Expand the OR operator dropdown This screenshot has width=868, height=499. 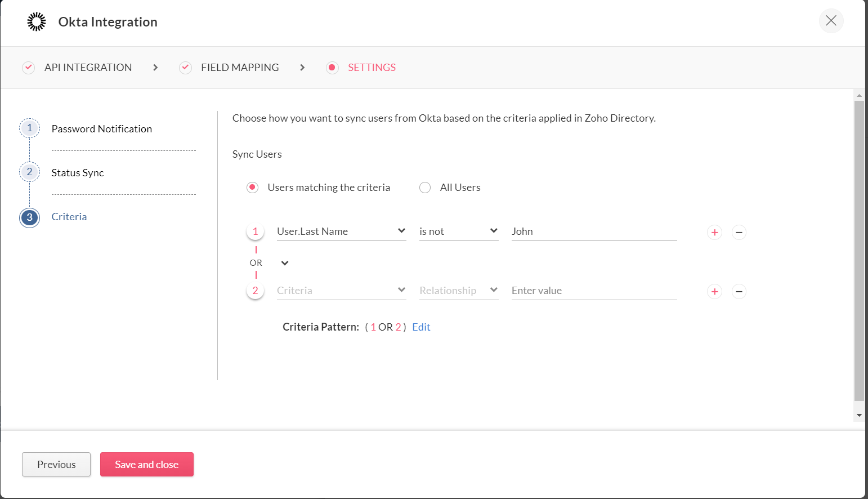[285, 263]
